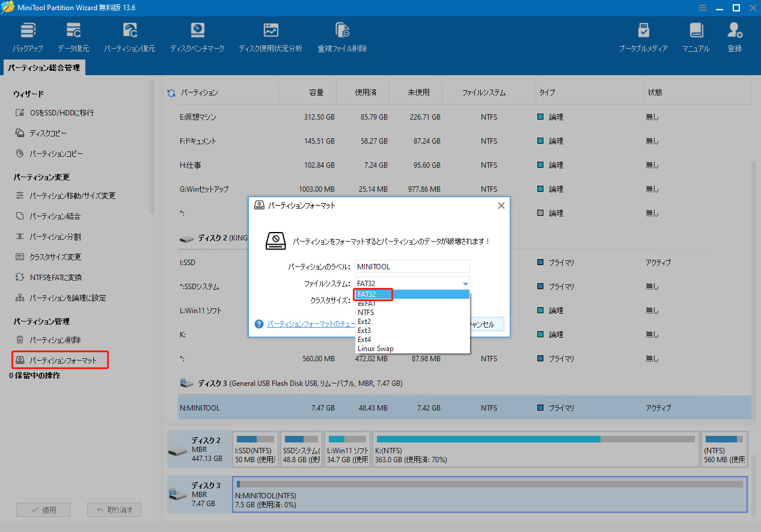The height and width of the screenshot is (532, 761).
Task: Open hamburger menu in title bar
Action: point(703,8)
